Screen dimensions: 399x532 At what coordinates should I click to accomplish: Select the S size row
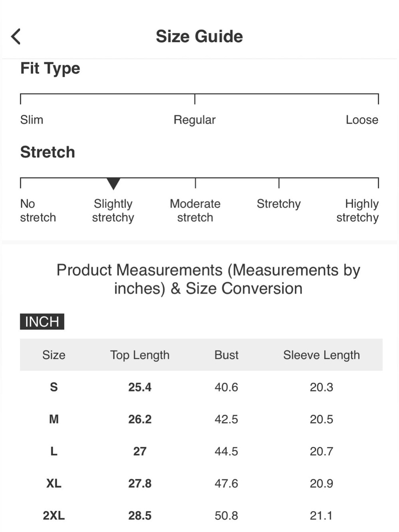click(x=201, y=387)
